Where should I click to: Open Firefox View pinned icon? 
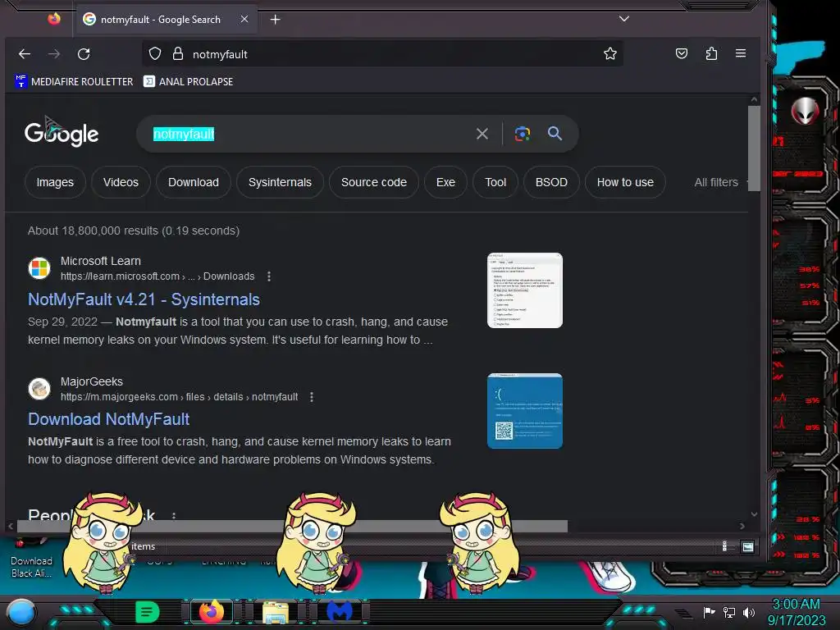54,20
